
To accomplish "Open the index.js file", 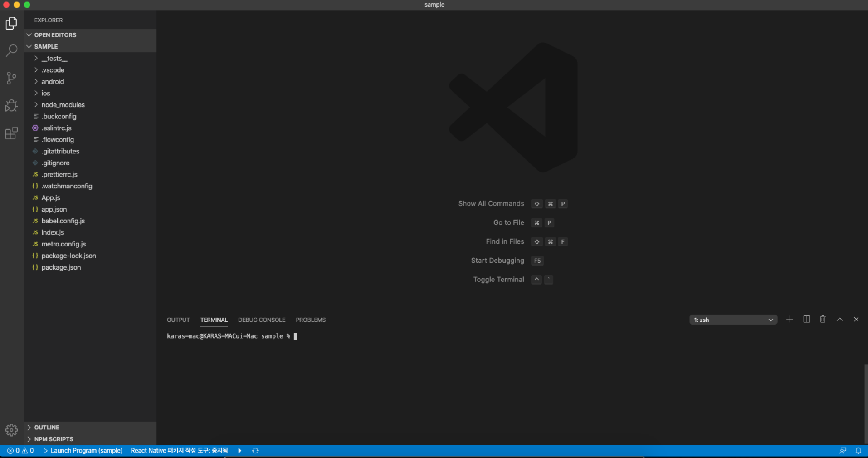I will pyautogui.click(x=90, y=232).
